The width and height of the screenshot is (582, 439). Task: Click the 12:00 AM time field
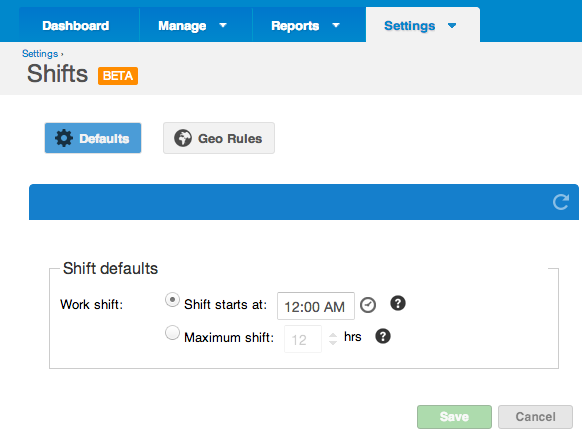tap(315, 306)
